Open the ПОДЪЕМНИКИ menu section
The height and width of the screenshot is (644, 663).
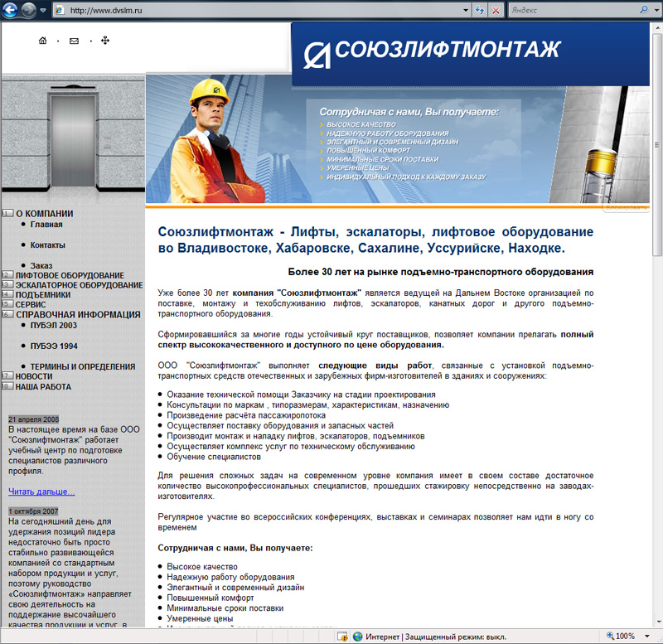pos(43,295)
